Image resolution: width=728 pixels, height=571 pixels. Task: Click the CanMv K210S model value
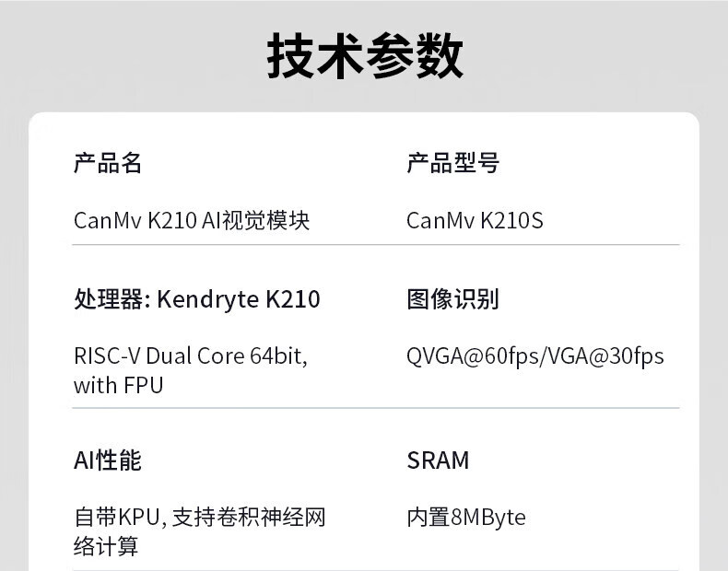click(475, 221)
